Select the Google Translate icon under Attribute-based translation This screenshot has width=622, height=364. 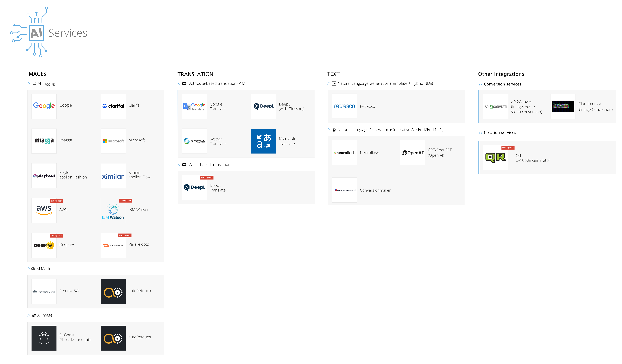tap(194, 106)
